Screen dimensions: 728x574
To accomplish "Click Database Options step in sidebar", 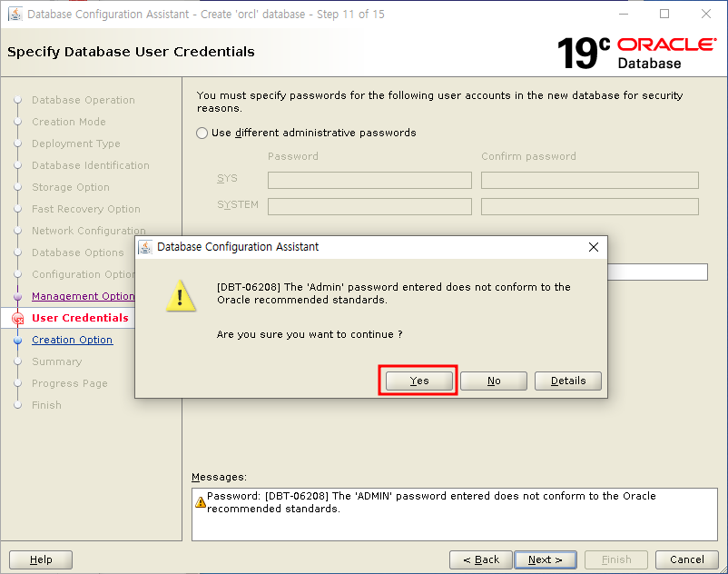I will 77,252.
